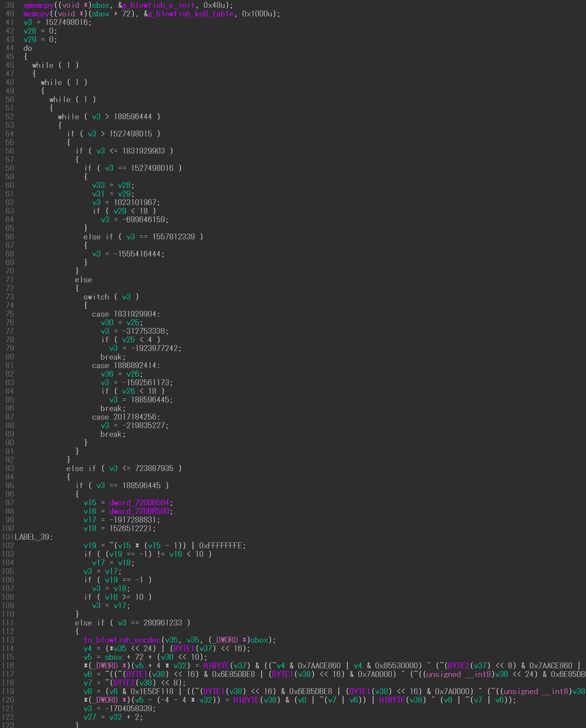Select case 2017184256 label
Viewport: 586px width, 728px height.
tap(126, 417)
